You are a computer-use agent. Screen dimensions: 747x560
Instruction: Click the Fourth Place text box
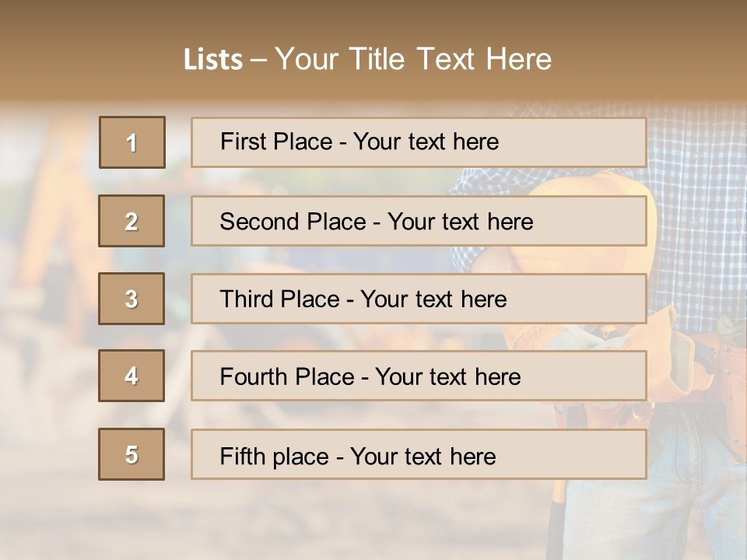418,376
